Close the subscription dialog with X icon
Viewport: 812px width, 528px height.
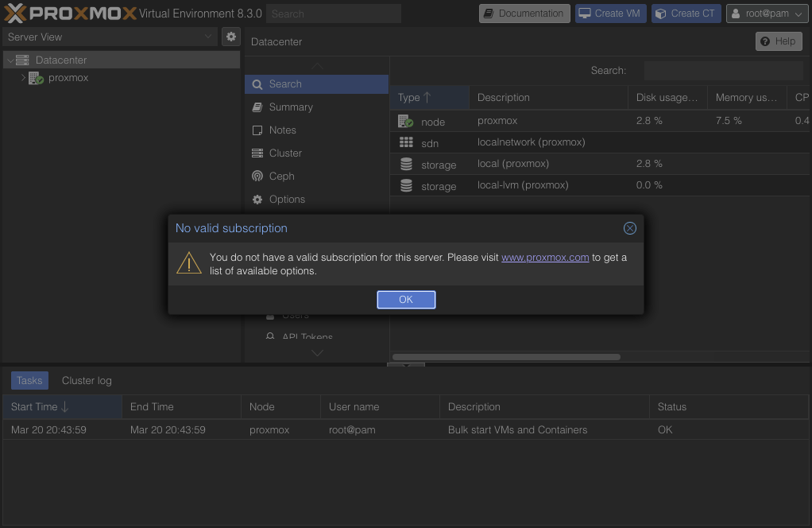(x=629, y=228)
